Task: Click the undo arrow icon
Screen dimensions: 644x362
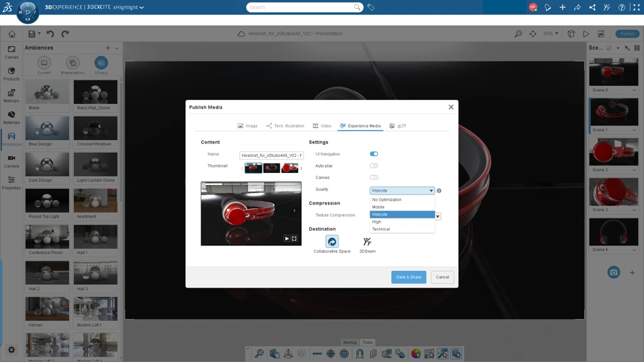Action: (x=50, y=34)
